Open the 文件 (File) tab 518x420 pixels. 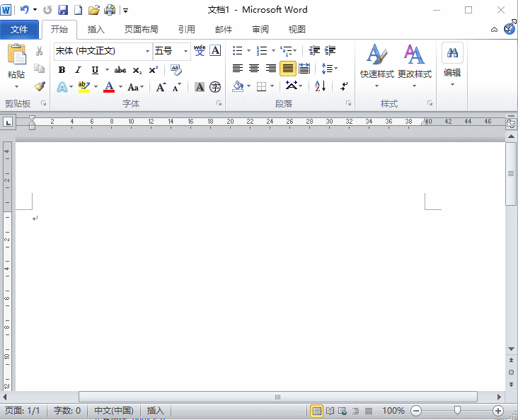point(19,30)
